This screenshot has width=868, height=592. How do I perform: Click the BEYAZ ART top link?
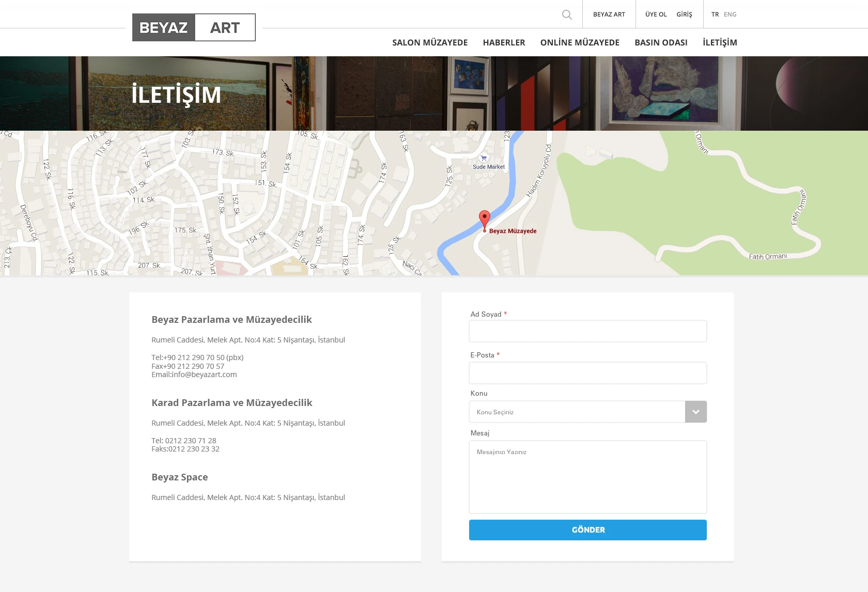(x=609, y=14)
